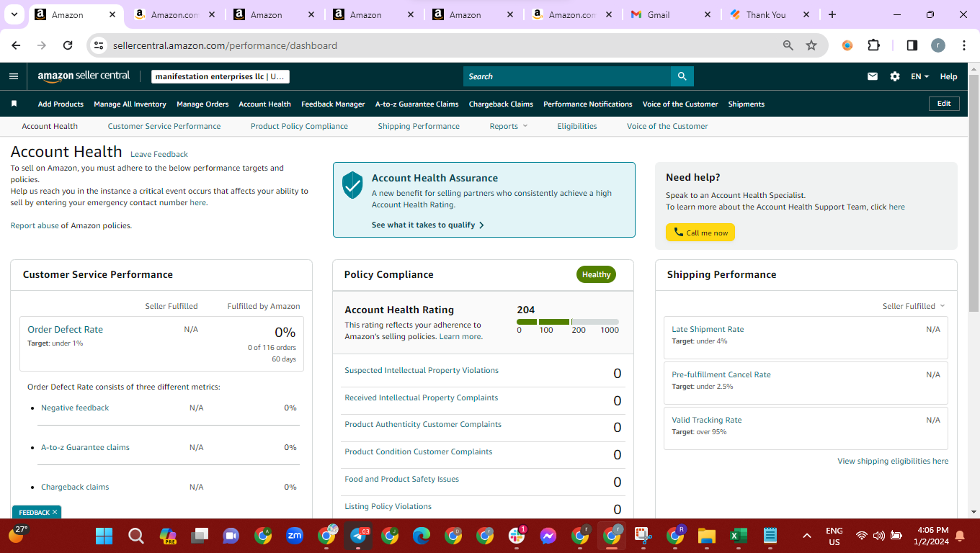Expand the Reports dropdown menu
This screenshot has height=553, width=980.
click(x=509, y=126)
